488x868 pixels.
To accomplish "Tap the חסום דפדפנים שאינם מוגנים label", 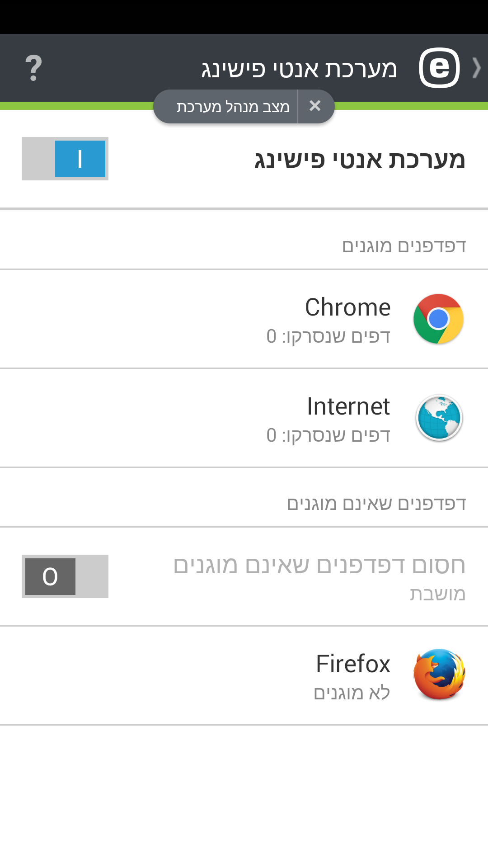I will pyautogui.click(x=319, y=566).
